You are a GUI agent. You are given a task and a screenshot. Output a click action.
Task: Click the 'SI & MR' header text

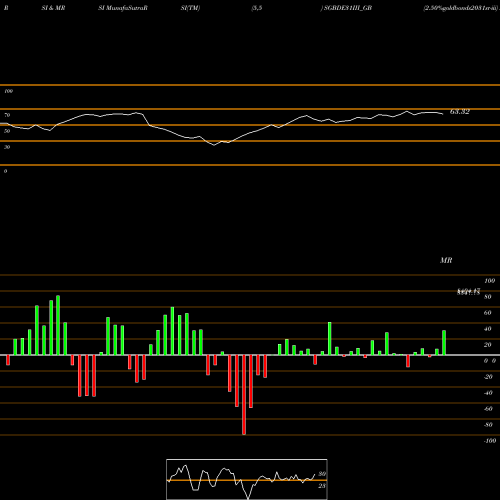coord(53,8)
